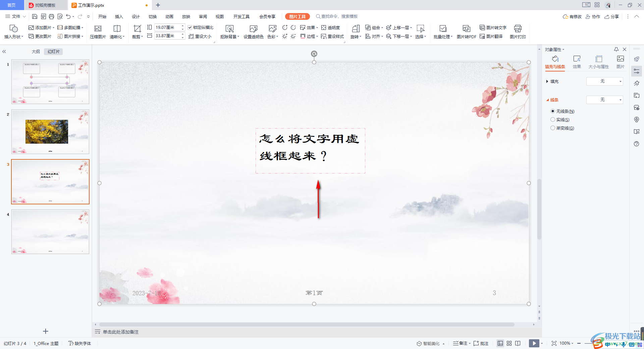Open the Insert shape tool
Viewport: 644px width, 349px height.
click(13, 32)
